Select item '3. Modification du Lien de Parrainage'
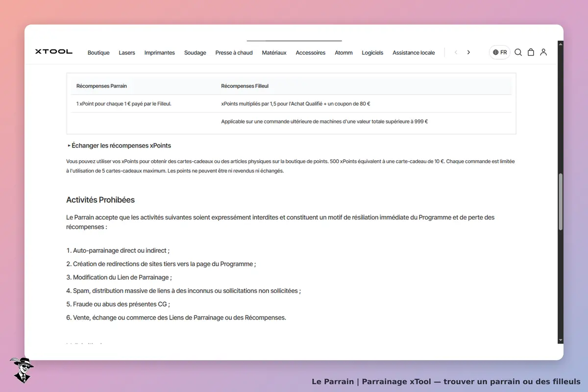The height and width of the screenshot is (392, 588). coord(119,277)
